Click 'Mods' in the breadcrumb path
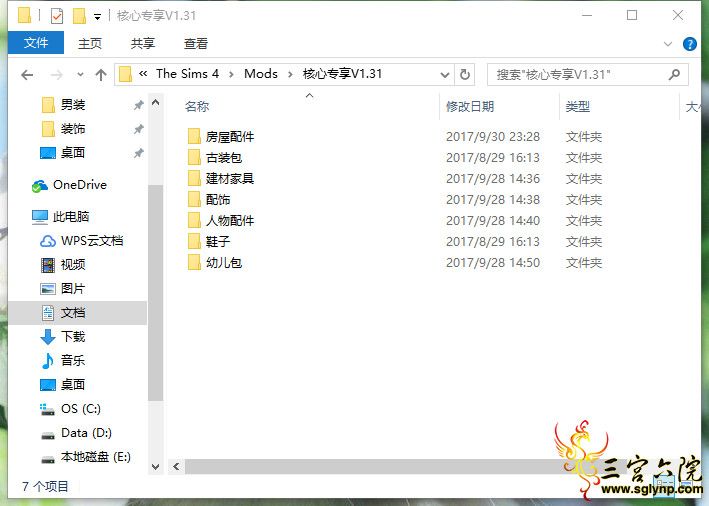 coord(260,74)
